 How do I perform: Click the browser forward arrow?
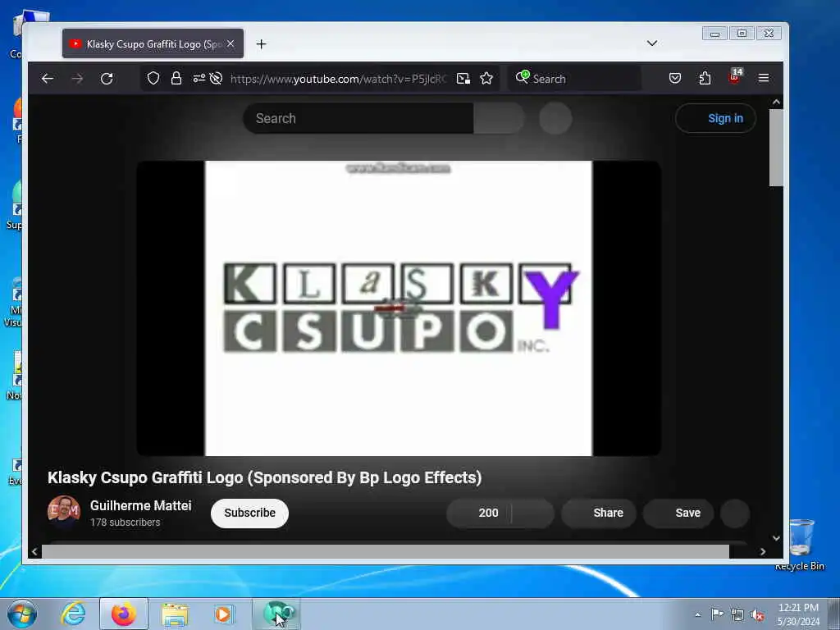coord(77,79)
